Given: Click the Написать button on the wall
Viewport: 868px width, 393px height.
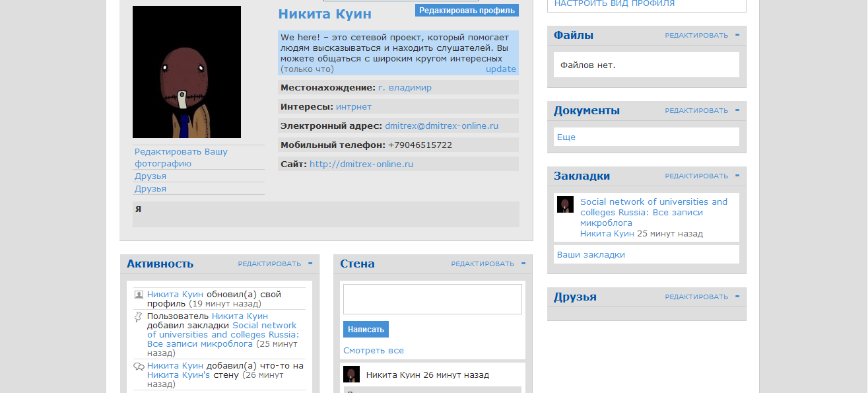Looking at the screenshot, I should [x=366, y=329].
